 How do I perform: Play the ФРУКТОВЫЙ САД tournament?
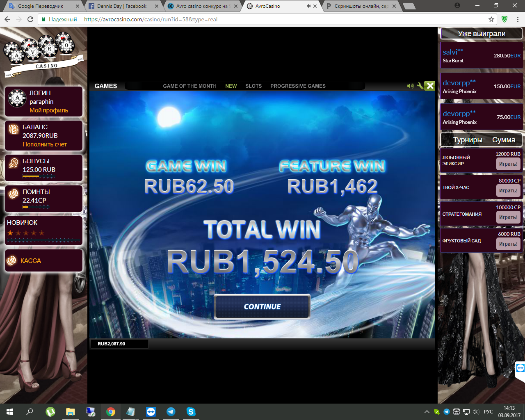tap(508, 244)
